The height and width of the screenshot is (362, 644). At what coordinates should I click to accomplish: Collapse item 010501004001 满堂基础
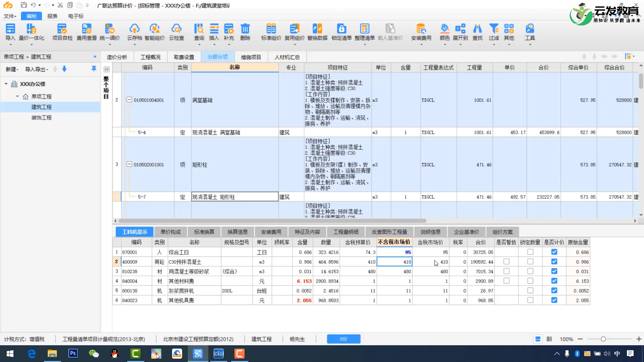pos(129,100)
